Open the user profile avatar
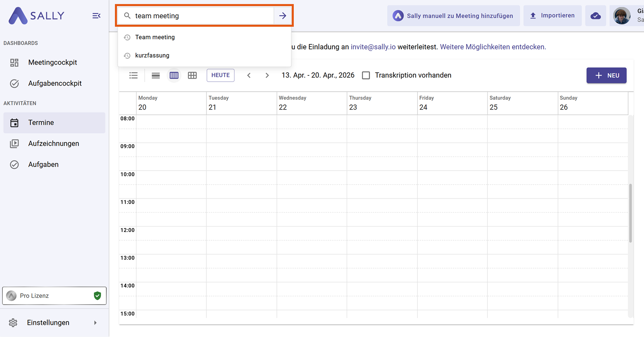Screen dimensions: 644x337 pyautogui.click(x=622, y=16)
